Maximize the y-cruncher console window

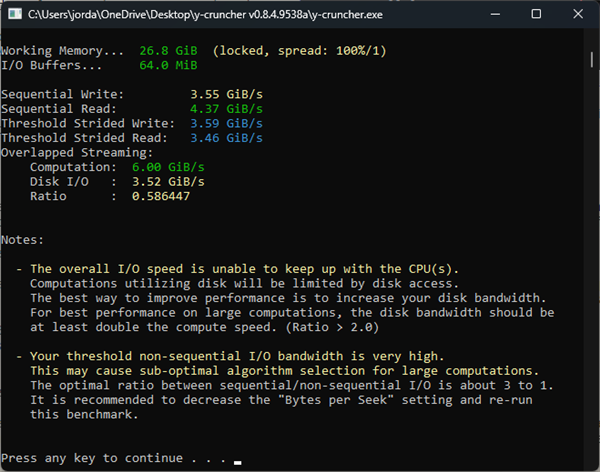pyautogui.click(x=536, y=14)
